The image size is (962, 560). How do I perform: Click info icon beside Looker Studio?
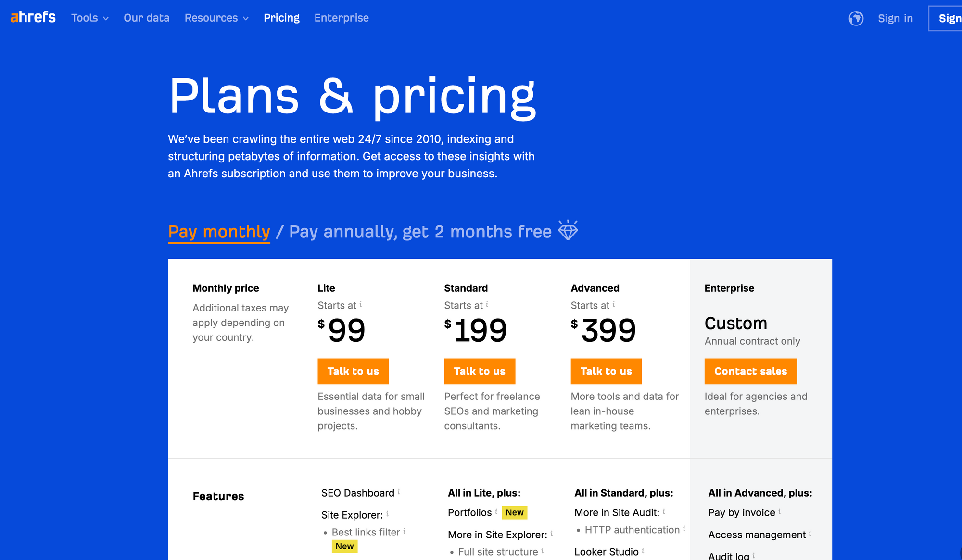[x=643, y=551]
